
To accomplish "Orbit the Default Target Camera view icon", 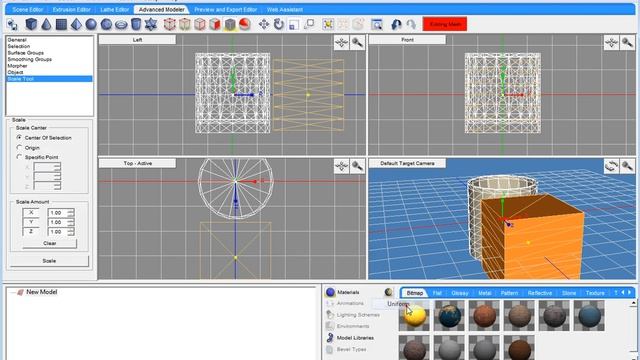I will (x=611, y=166).
